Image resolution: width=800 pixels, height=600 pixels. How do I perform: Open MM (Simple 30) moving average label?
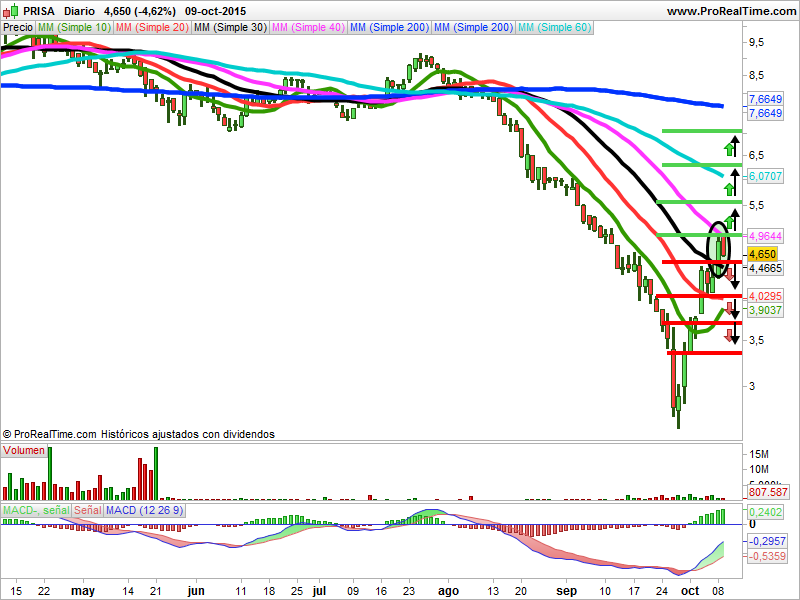[x=231, y=28]
